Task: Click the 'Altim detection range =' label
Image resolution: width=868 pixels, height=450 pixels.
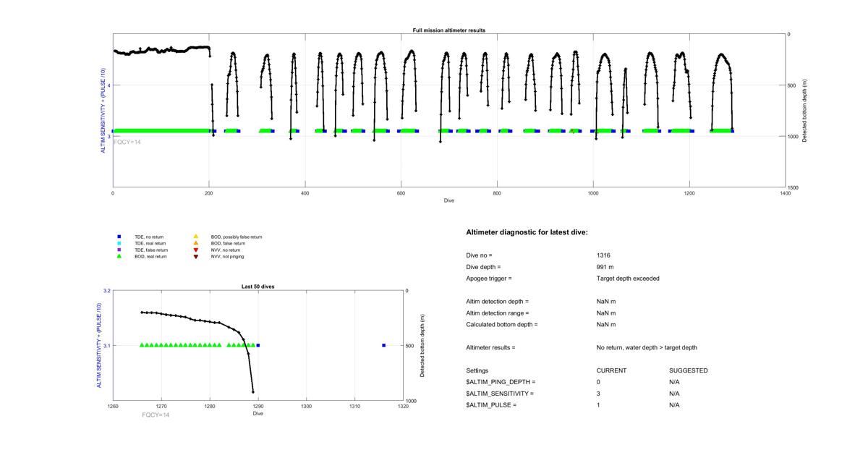Action: (497, 313)
